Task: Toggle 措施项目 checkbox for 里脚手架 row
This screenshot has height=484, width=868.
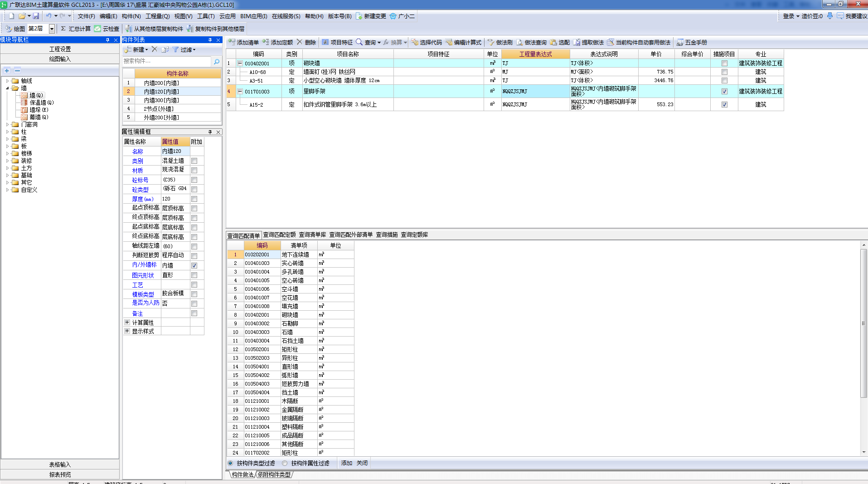Action: point(724,91)
